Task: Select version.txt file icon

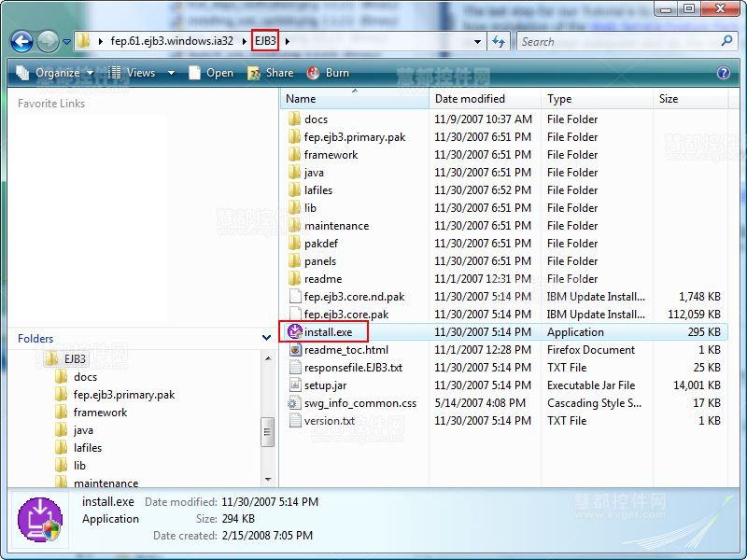Action: tap(295, 421)
